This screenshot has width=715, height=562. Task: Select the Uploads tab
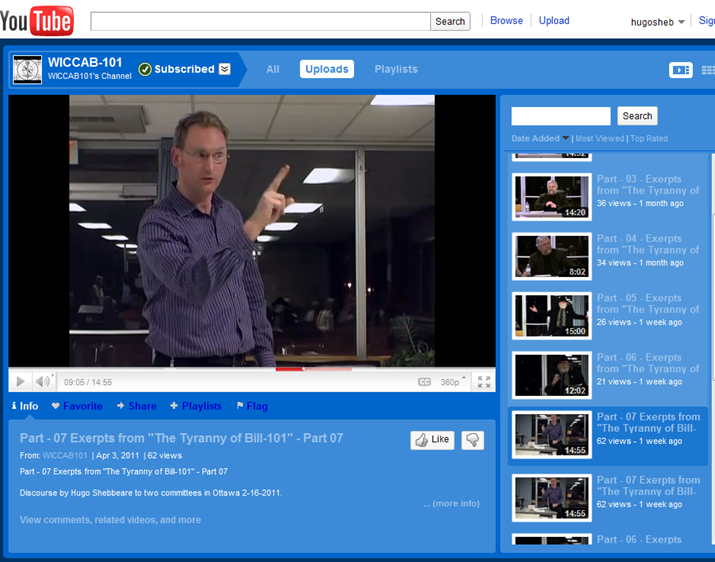pos(326,69)
